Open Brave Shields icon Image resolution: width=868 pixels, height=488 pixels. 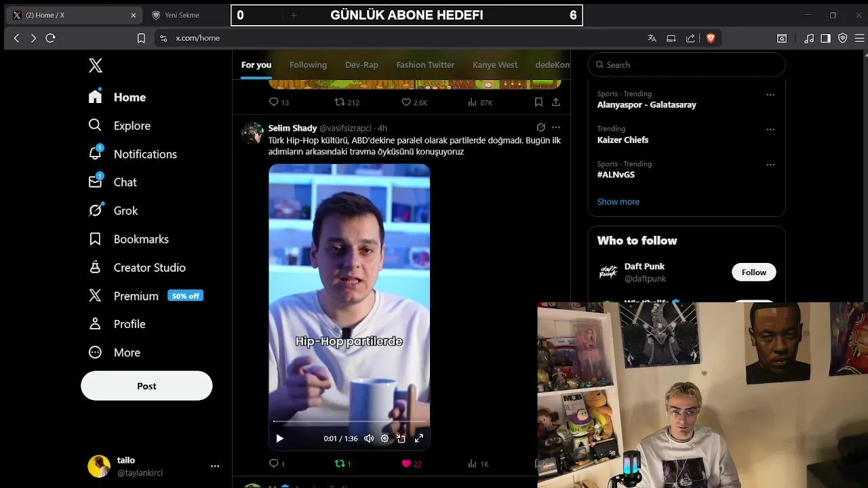[711, 38]
